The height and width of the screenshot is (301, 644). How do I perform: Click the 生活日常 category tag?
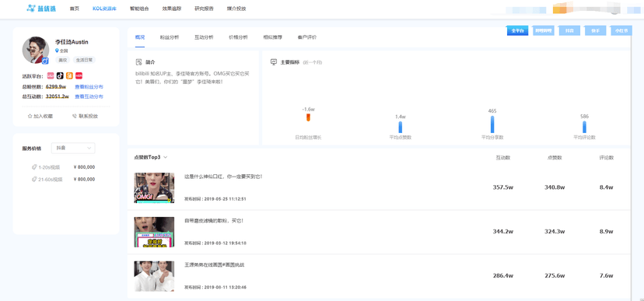click(84, 60)
